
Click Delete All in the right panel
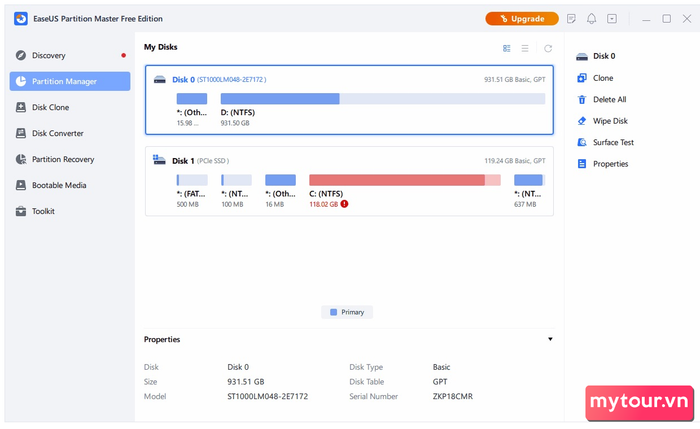coord(609,100)
